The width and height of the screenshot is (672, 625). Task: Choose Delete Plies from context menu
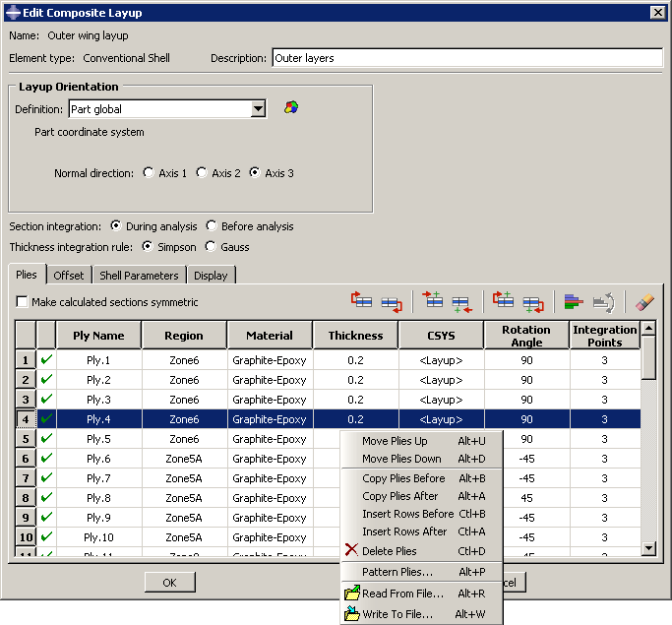(389, 551)
